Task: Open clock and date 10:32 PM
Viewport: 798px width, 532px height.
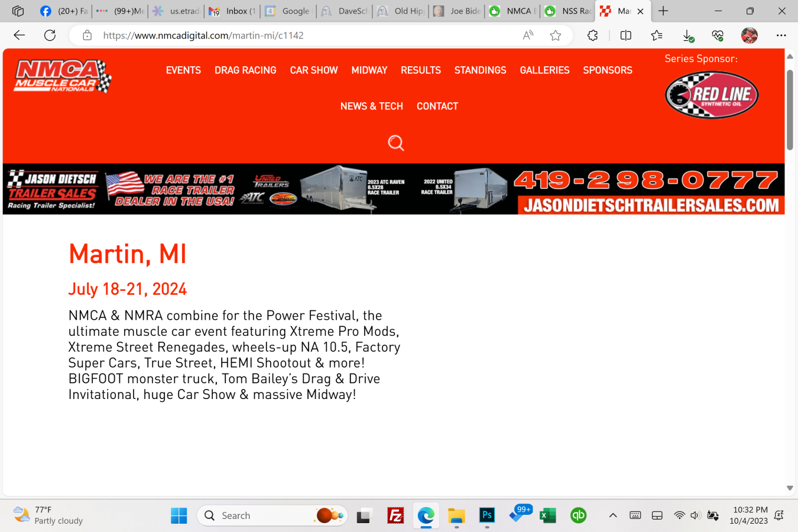Action: (749, 515)
